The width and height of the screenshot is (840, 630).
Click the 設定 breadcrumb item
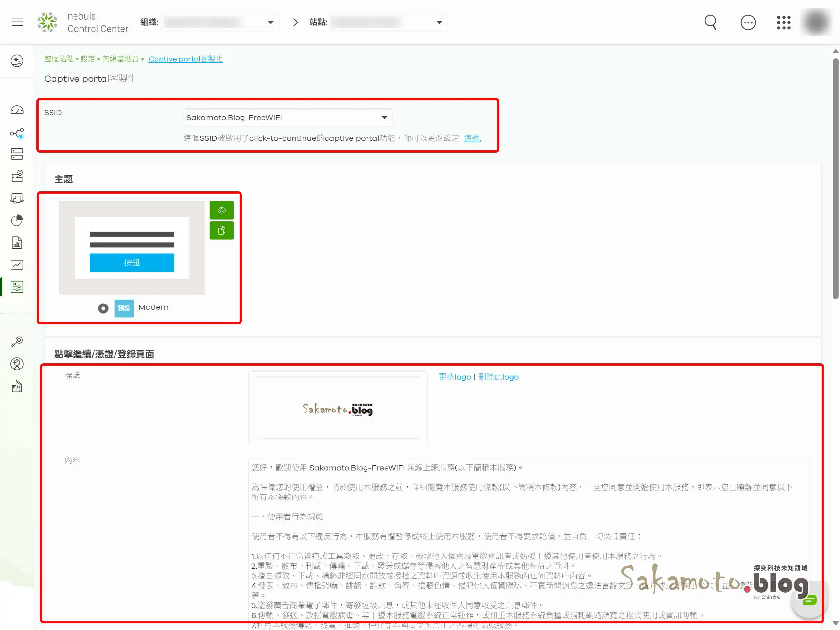pos(87,59)
